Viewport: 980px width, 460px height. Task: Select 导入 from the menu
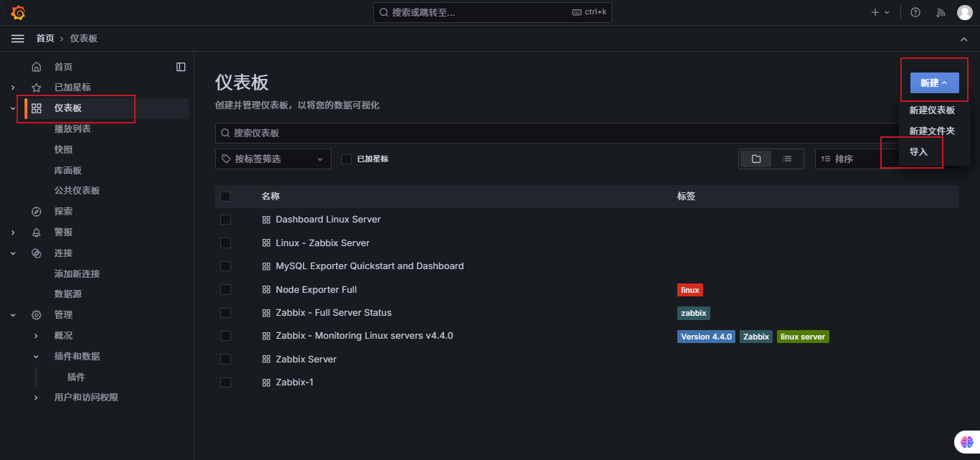(x=918, y=152)
